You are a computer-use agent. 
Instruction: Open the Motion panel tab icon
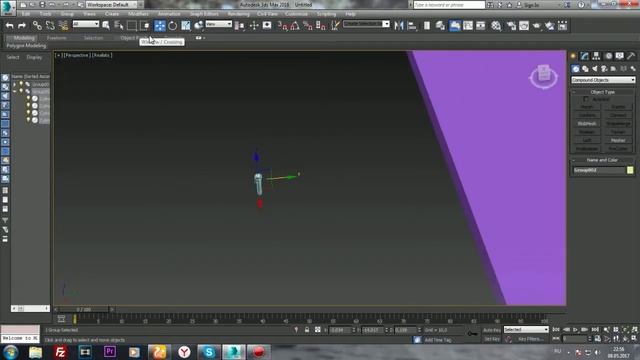pos(608,56)
